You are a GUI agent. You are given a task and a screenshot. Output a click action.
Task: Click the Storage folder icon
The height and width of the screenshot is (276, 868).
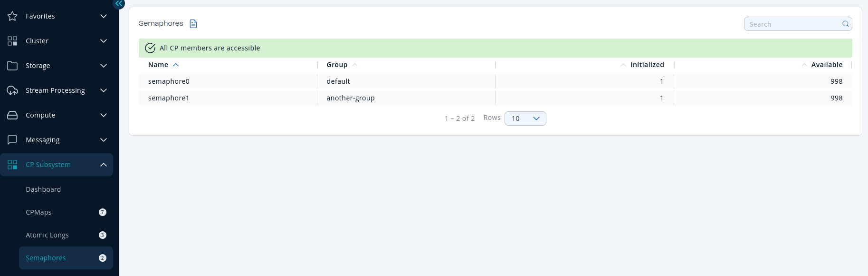[12, 66]
